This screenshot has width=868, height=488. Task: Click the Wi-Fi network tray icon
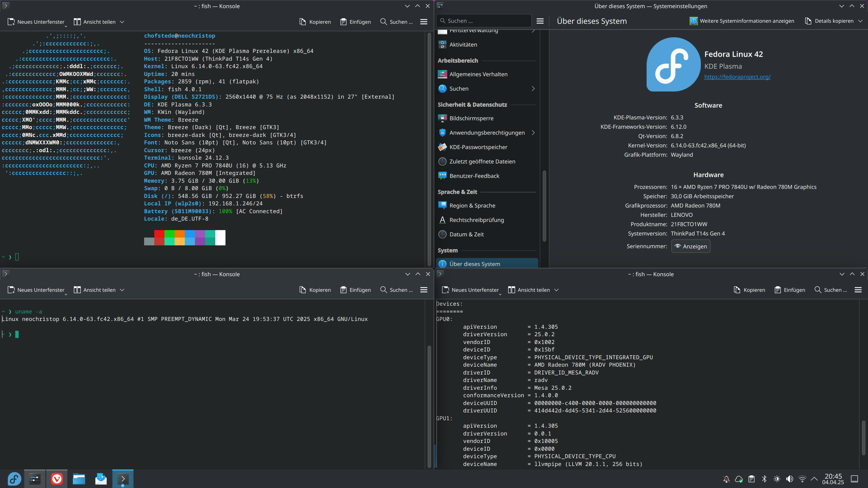click(x=802, y=479)
